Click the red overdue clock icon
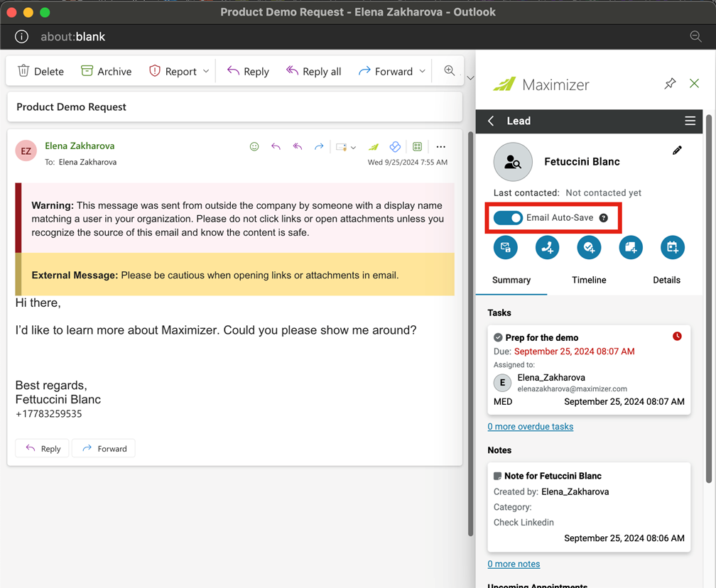Image resolution: width=716 pixels, height=588 pixels. click(x=677, y=336)
